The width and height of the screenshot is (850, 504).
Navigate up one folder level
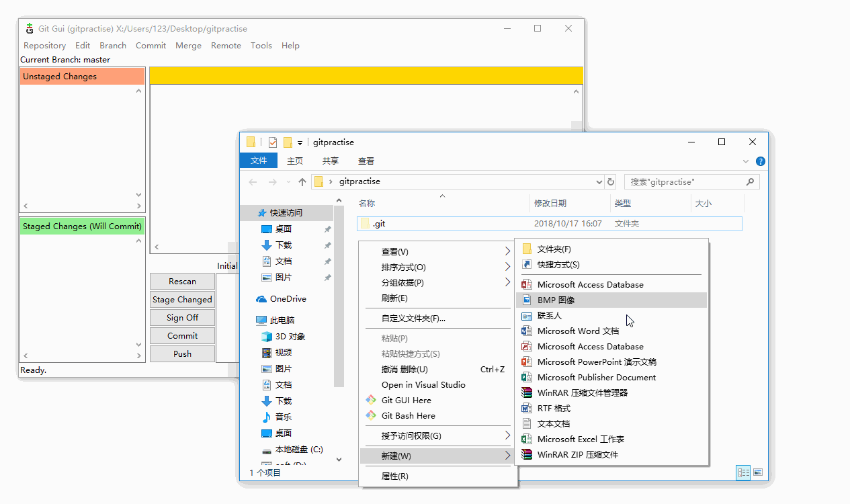(x=302, y=181)
